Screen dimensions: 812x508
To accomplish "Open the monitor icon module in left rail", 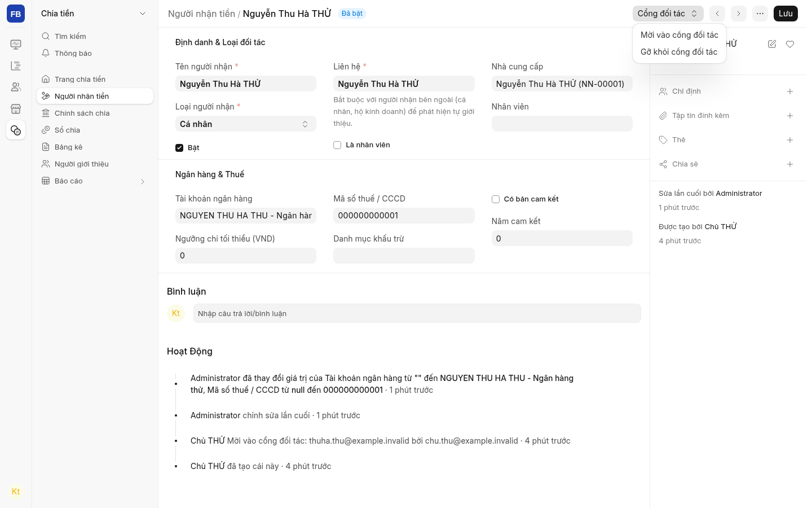I will pyautogui.click(x=16, y=45).
